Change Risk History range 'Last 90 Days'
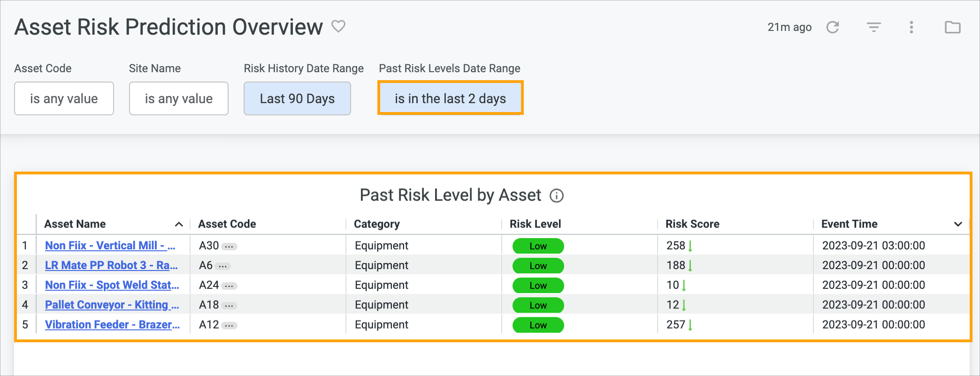The height and width of the screenshot is (376, 980). pyautogui.click(x=297, y=98)
